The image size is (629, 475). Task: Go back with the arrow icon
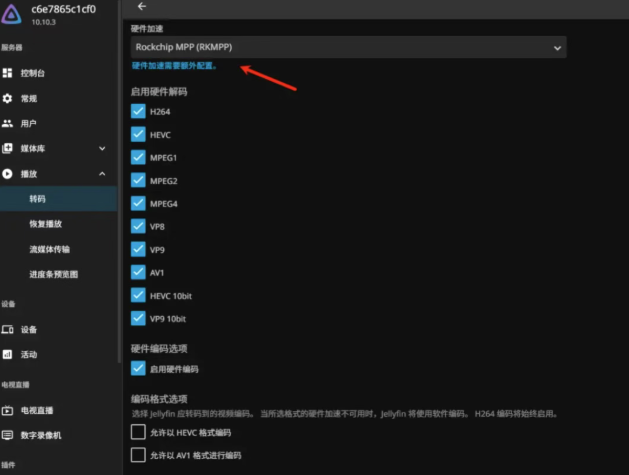tap(142, 6)
